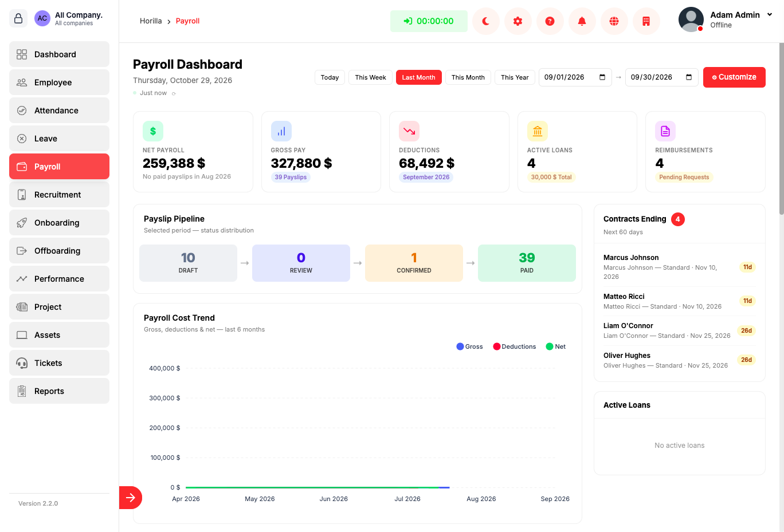Open calendar picker for start date
Image resolution: width=784 pixels, height=532 pixels.
(602, 77)
